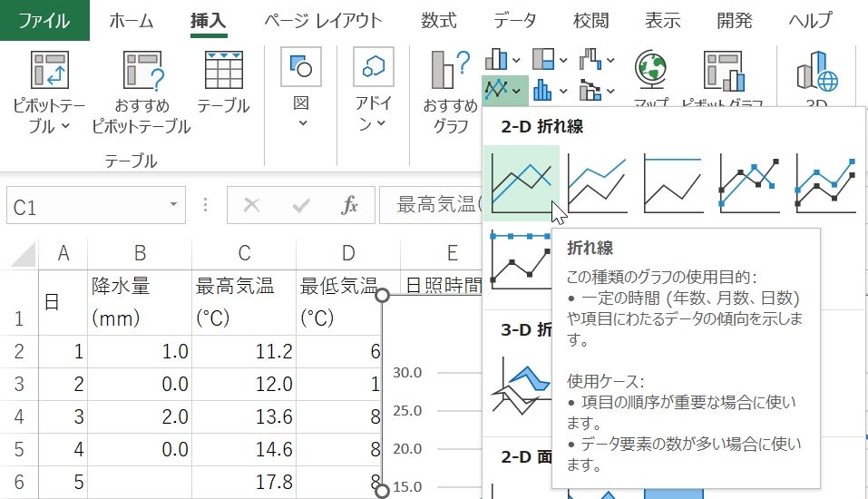The height and width of the screenshot is (499, 868).
Task: Open the insert function fx dialog
Action: (349, 205)
